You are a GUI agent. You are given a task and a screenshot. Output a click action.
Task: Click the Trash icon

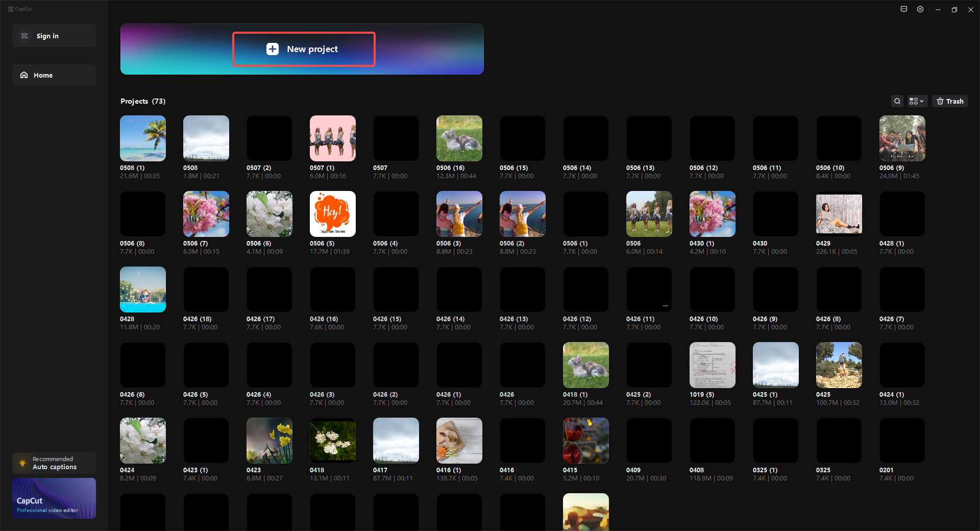[x=949, y=101]
